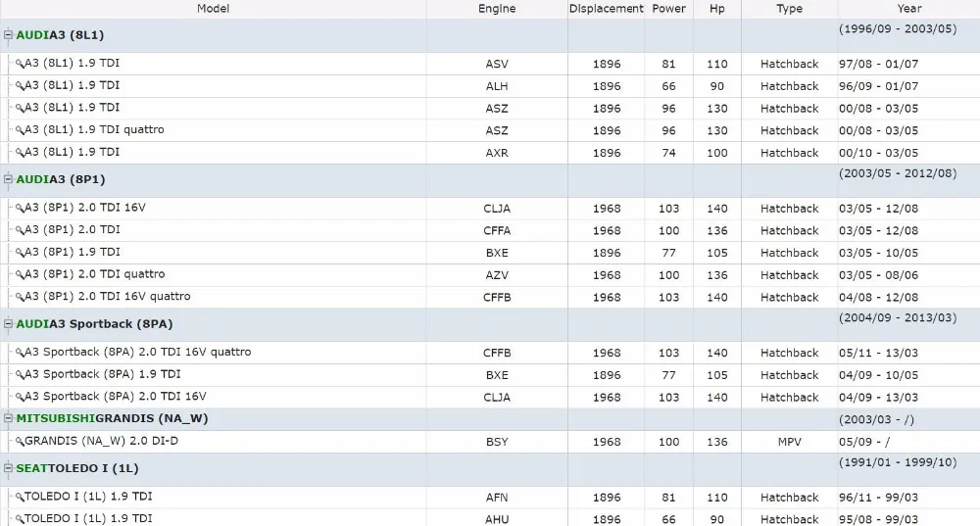Collapse the MITSUBISHI GRANDIS (NA_W) group
Viewport: 980px width, 526px height.
8,418
